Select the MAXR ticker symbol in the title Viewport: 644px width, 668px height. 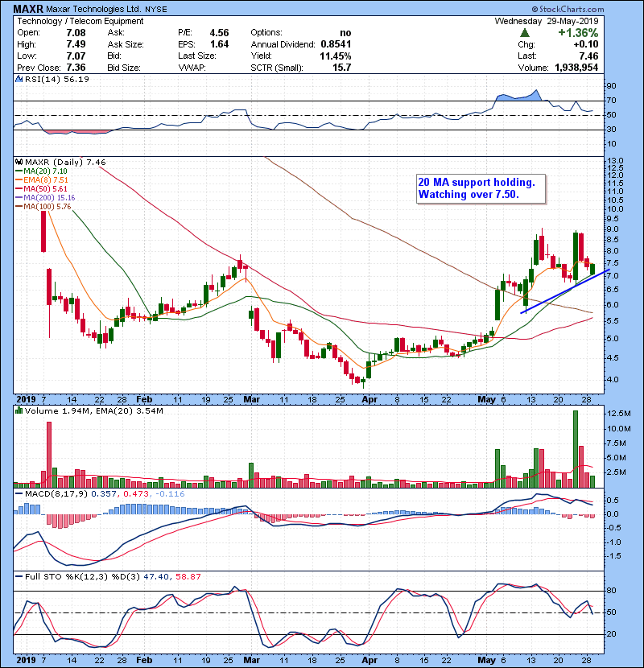28,9
